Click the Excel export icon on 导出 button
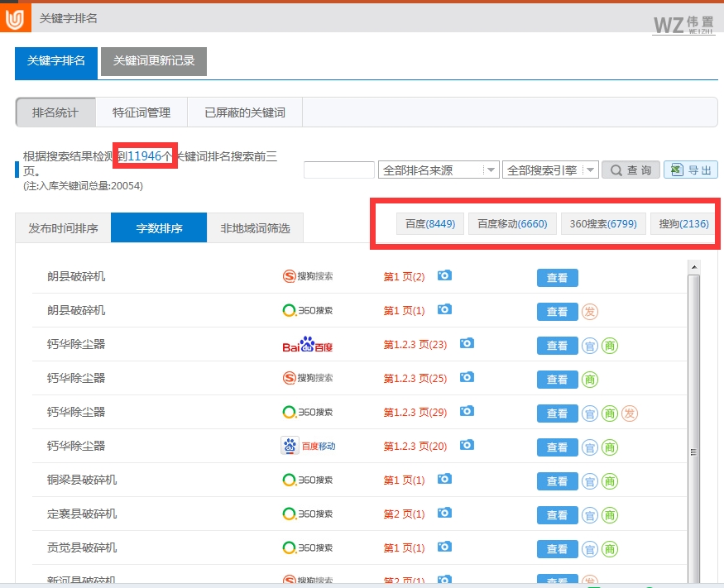This screenshot has height=588, width=724. pos(675,169)
